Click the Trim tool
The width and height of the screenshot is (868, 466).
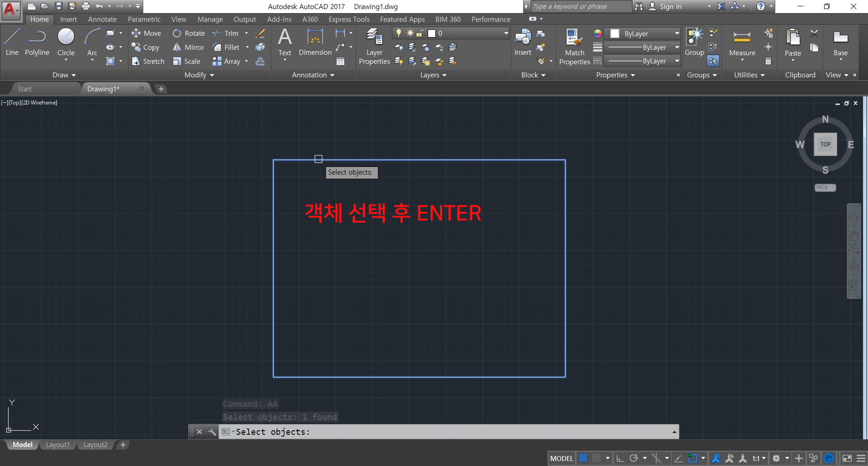[x=226, y=33]
